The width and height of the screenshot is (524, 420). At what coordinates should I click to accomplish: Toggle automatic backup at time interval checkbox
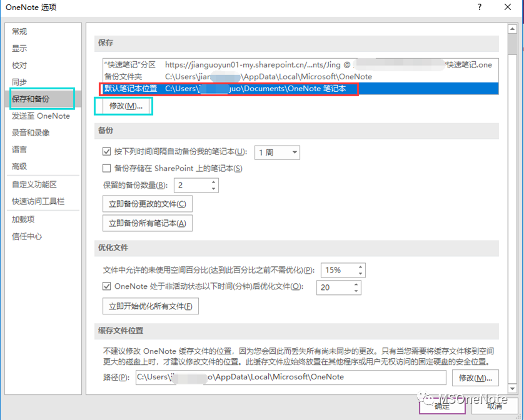click(x=106, y=152)
